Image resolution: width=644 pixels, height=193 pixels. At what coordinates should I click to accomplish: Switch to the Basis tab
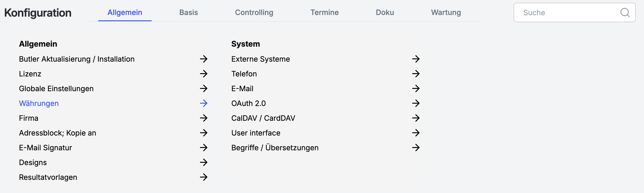click(x=188, y=12)
